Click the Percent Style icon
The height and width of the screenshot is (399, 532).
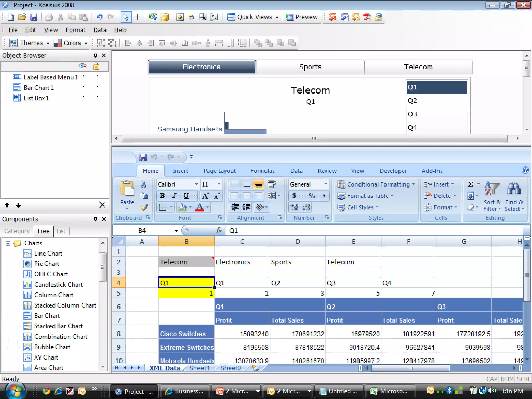(312, 196)
